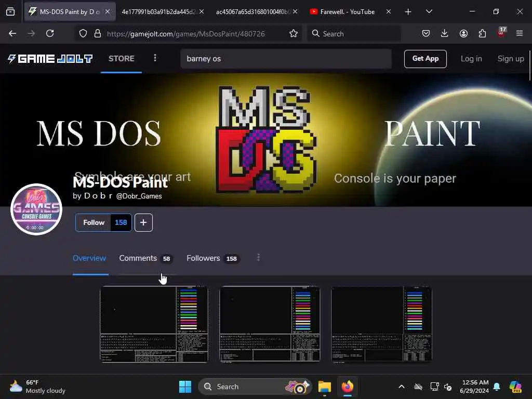The height and width of the screenshot is (399, 532).
Task: List all tabs dropdown arrow
Action: (x=429, y=12)
